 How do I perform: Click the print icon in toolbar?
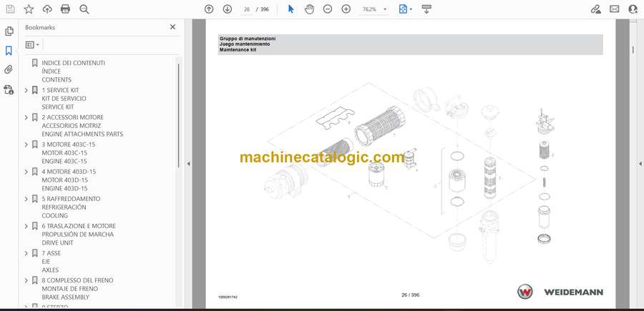click(x=66, y=9)
